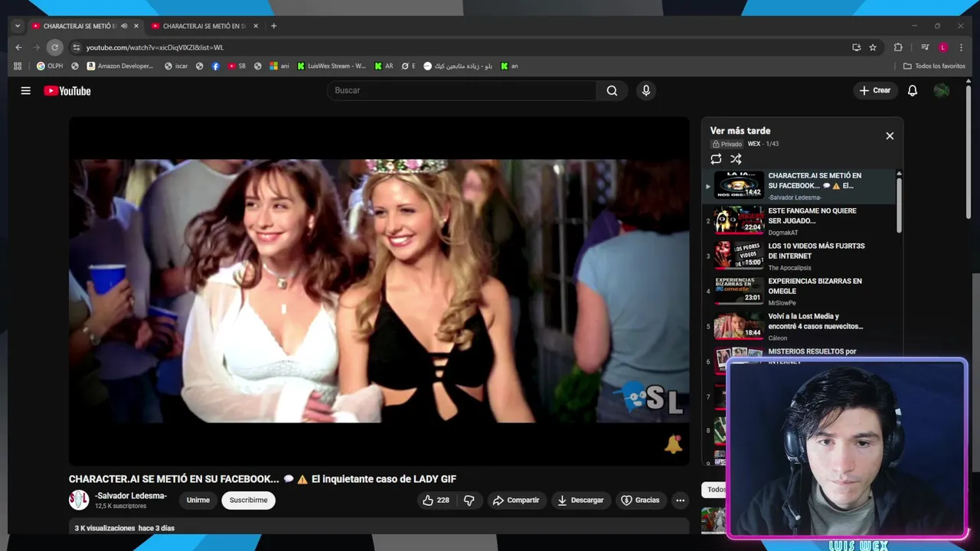
Task: Open the OLPH bookmark
Action: pyautogui.click(x=50, y=66)
